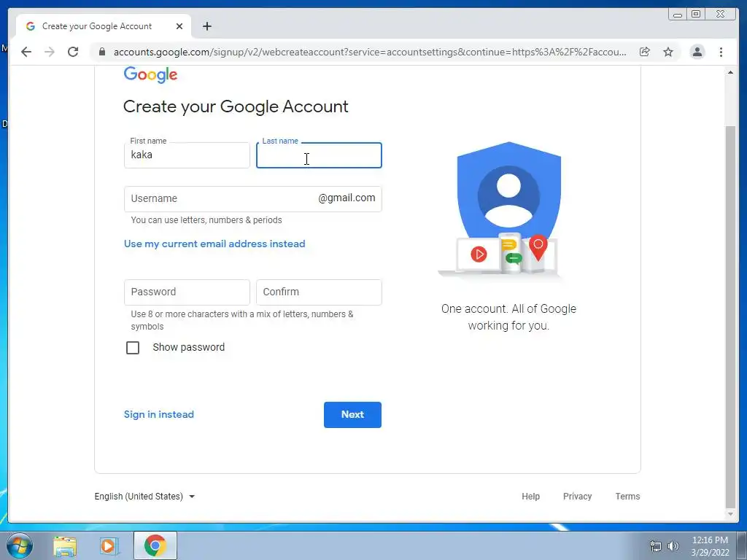Click the Google logo
747x560 pixels.
[150, 74]
